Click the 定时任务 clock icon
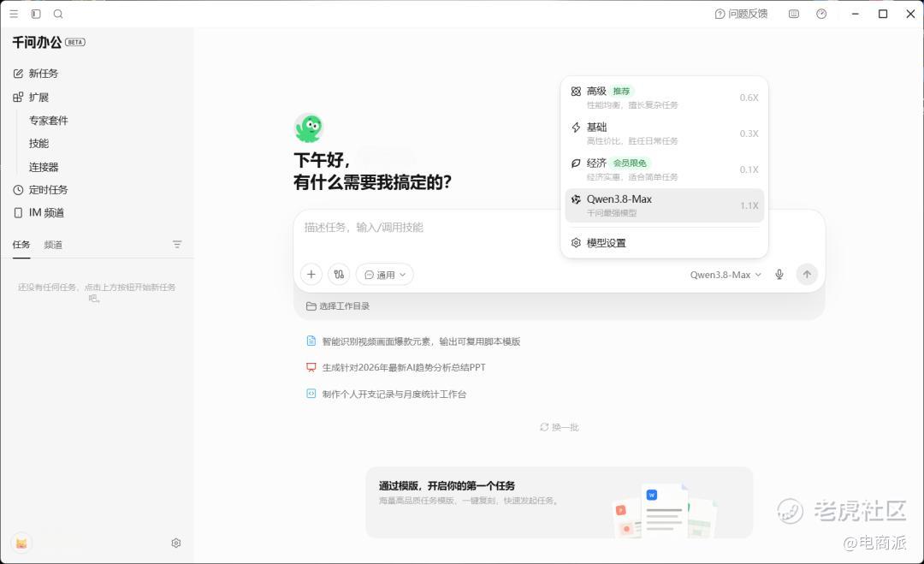Image resolution: width=924 pixels, height=564 pixels. [18, 190]
